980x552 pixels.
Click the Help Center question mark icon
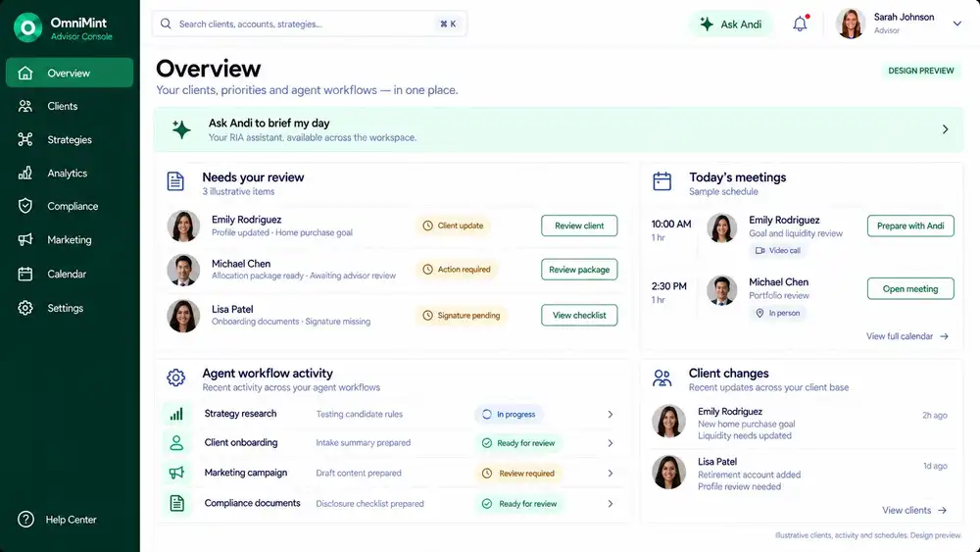pos(25,520)
